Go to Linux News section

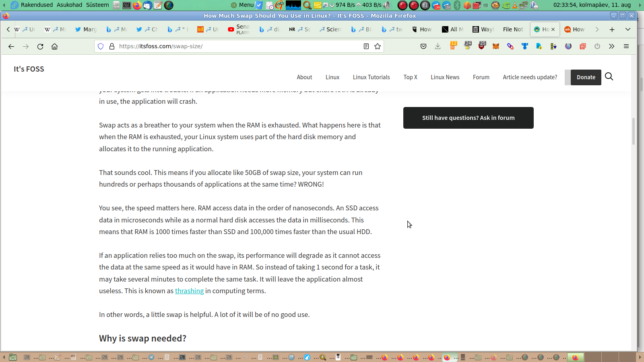coord(445,77)
